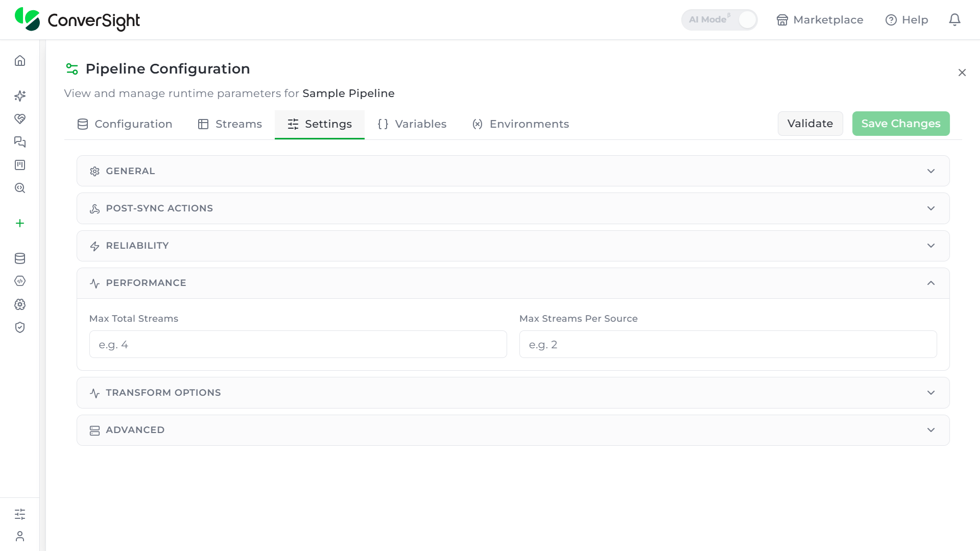Click the sparkle AI icon in sidebar
The width and height of the screenshot is (980, 551).
point(20,96)
